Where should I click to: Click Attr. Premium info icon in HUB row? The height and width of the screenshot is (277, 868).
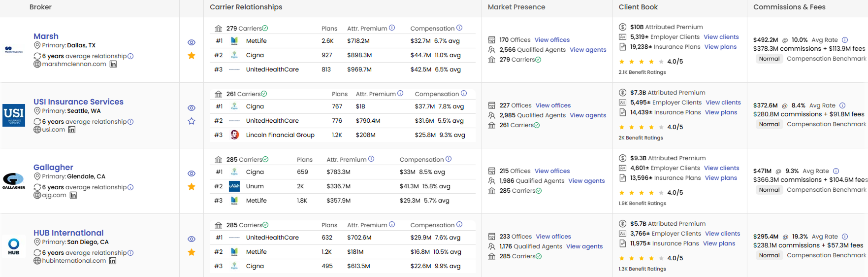pos(392,224)
